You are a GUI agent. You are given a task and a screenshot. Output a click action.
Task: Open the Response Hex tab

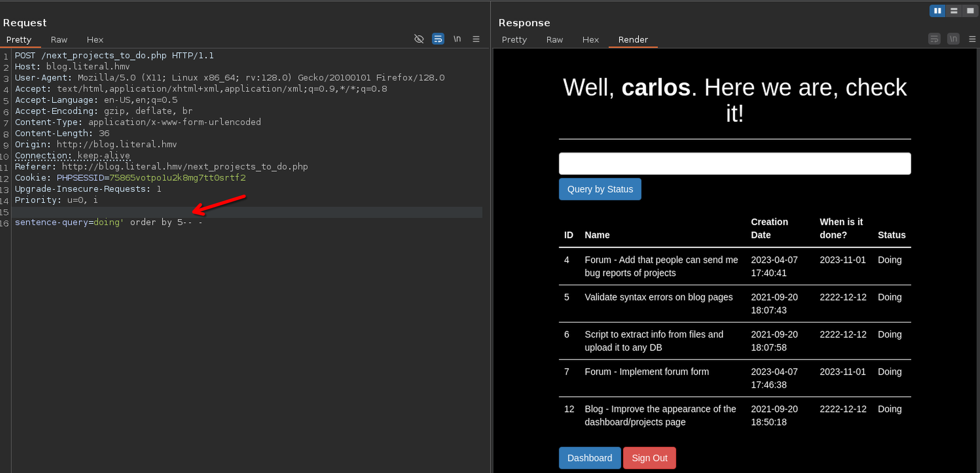590,40
